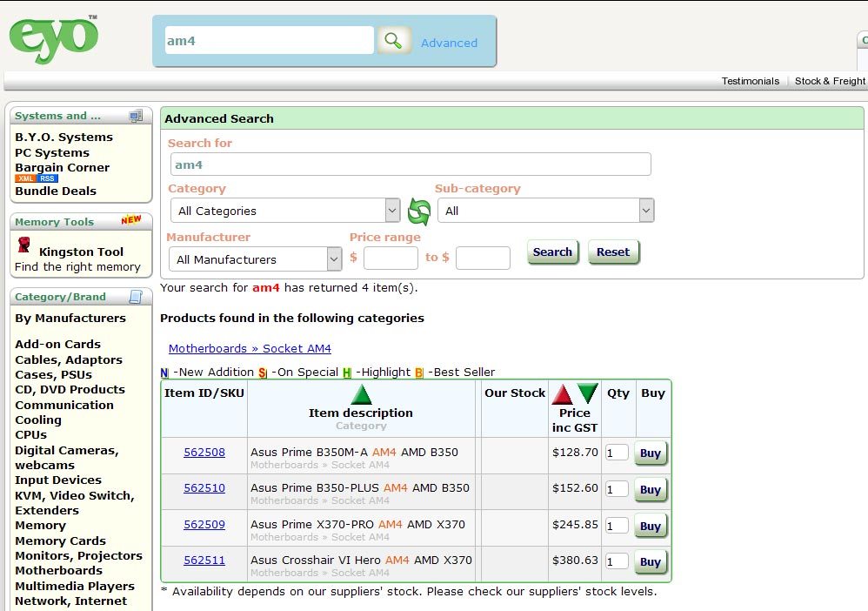Click the green refresh arrows icon
This screenshot has width=868, height=611.
(x=418, y=211)
